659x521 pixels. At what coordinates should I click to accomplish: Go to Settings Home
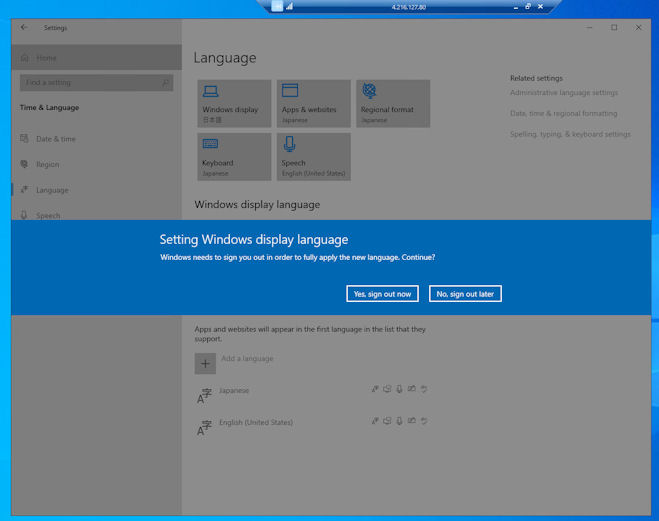tap(97, 58)
